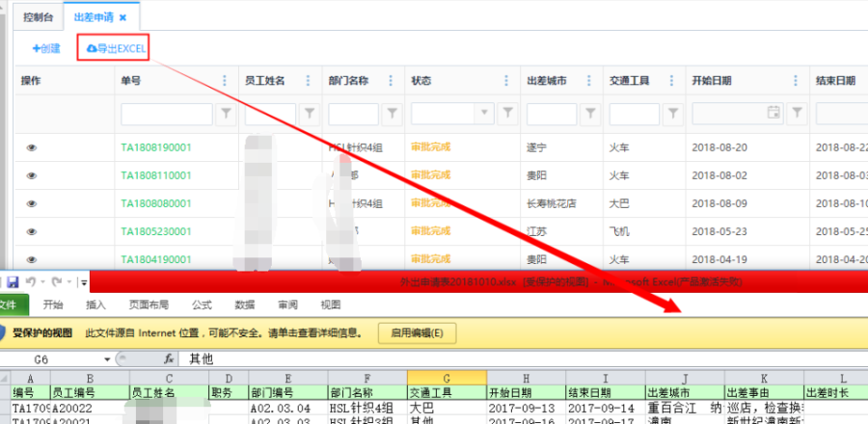This screenshot has width=868, height=424.
Task: Open the filter for 单号 column
Action: click(226, 114)
